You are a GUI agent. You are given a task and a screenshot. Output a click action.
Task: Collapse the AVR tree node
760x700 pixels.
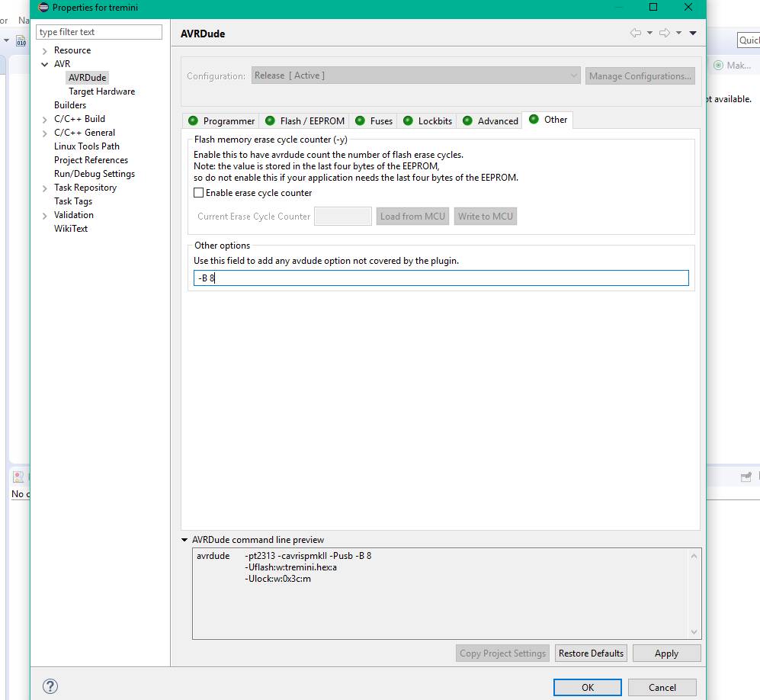pyautogui.click(x=44, y=65)
